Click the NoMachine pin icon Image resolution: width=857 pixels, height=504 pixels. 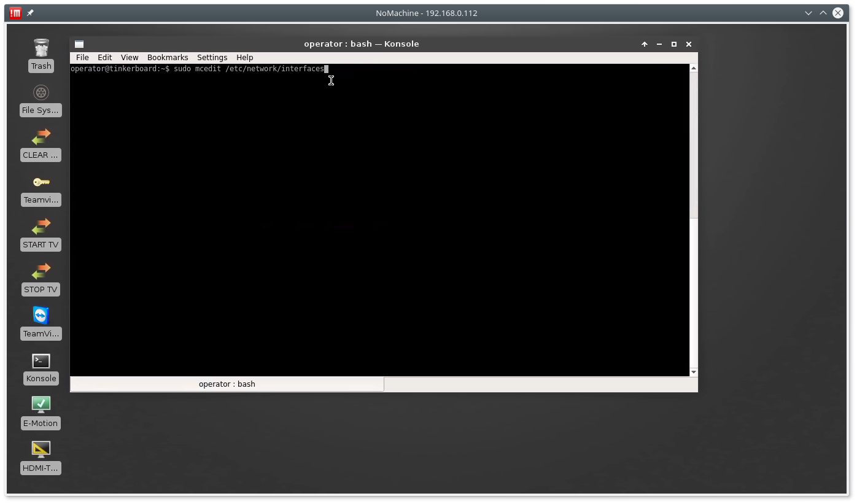(30, 13)
